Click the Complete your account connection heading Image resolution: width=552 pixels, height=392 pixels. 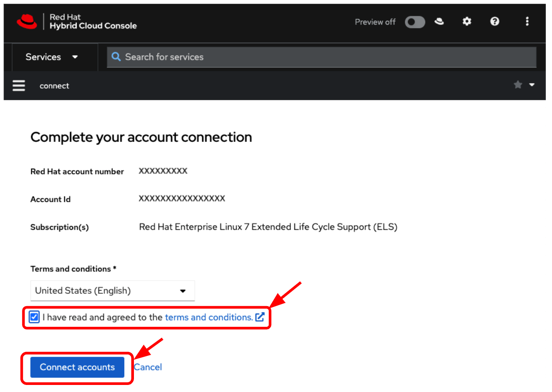click(x=141, y=137)
